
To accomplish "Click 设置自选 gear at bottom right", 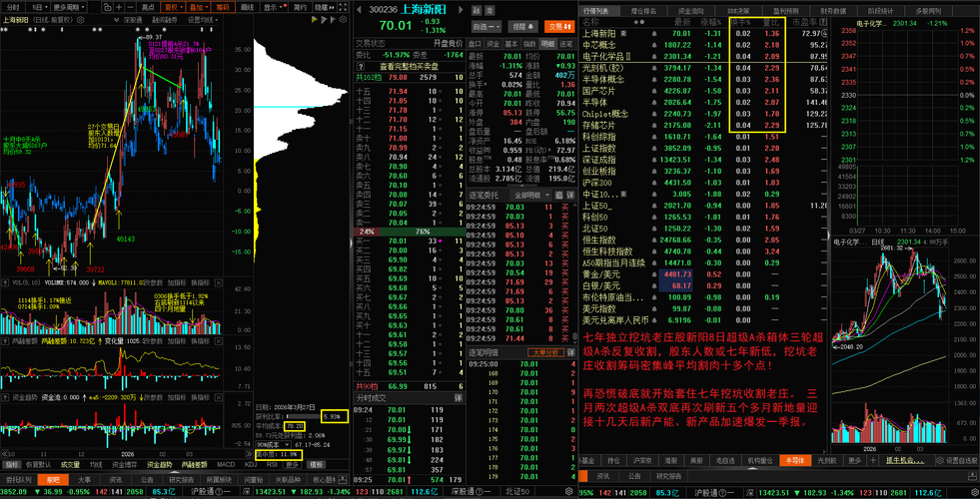I will pyautogui.click(x=939, y=460).
